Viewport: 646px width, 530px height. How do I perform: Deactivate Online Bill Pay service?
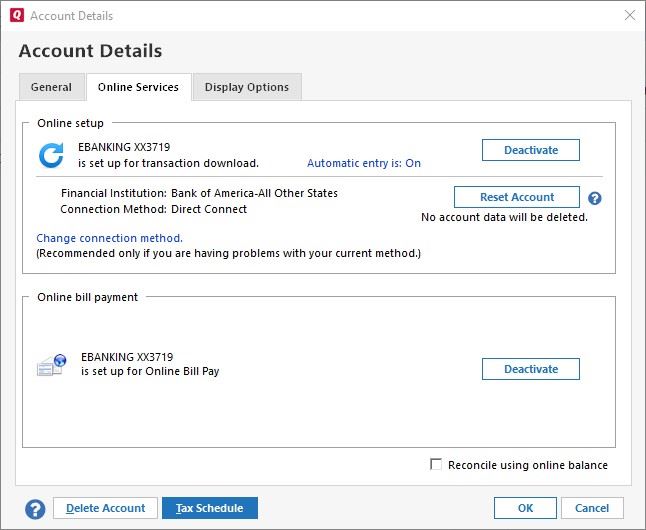530,369
